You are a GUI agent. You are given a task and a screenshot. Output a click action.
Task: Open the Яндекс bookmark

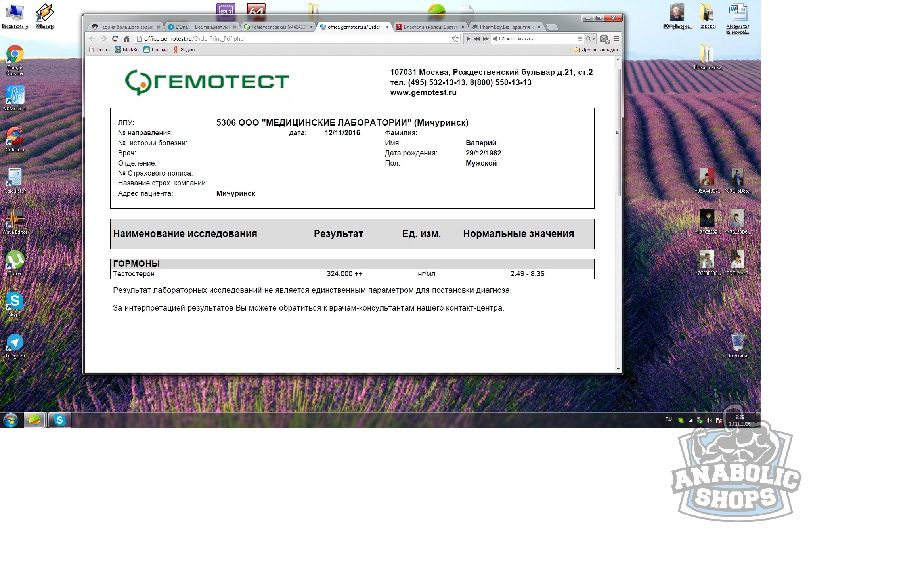pyautogui.click(x=185, y=50)
